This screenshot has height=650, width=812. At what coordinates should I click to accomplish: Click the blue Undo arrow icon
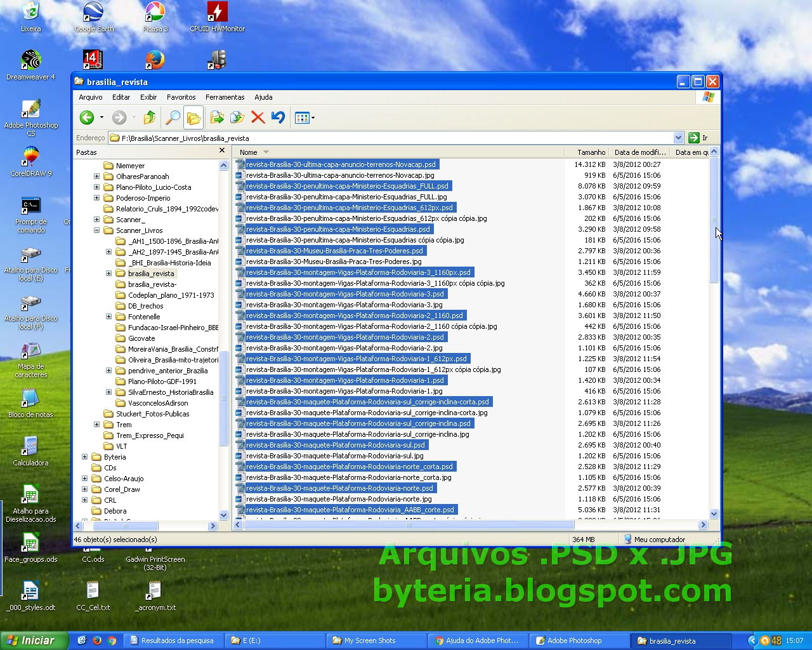pyautogui.click(x=278, y=117)
